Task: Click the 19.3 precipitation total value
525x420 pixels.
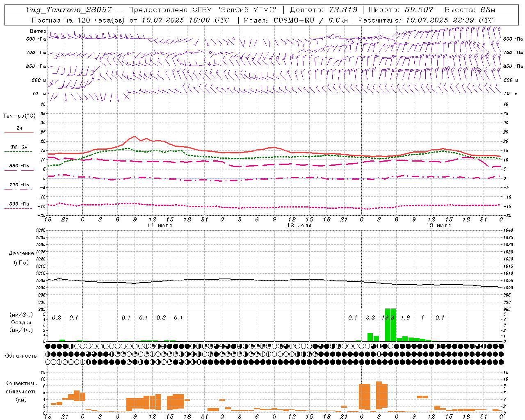Action: coord(388,318)
